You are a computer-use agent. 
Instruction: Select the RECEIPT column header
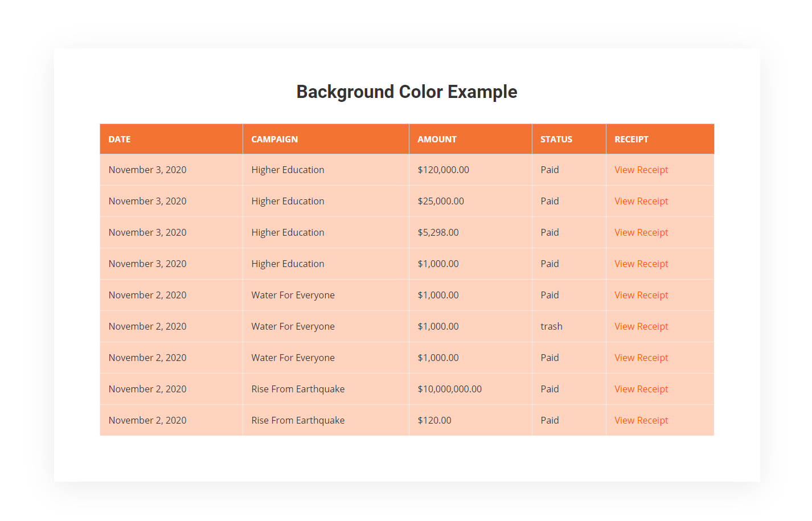coord(631,139)
